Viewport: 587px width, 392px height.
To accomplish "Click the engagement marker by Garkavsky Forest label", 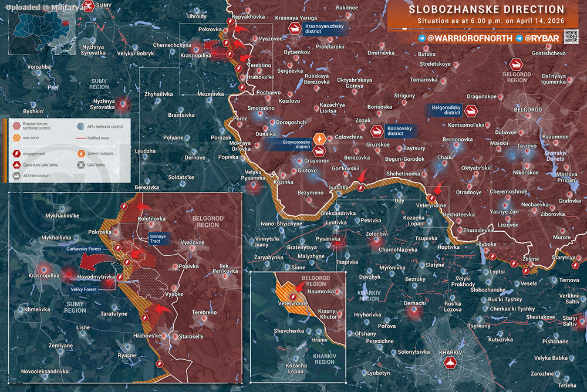I will coord(118,248).
